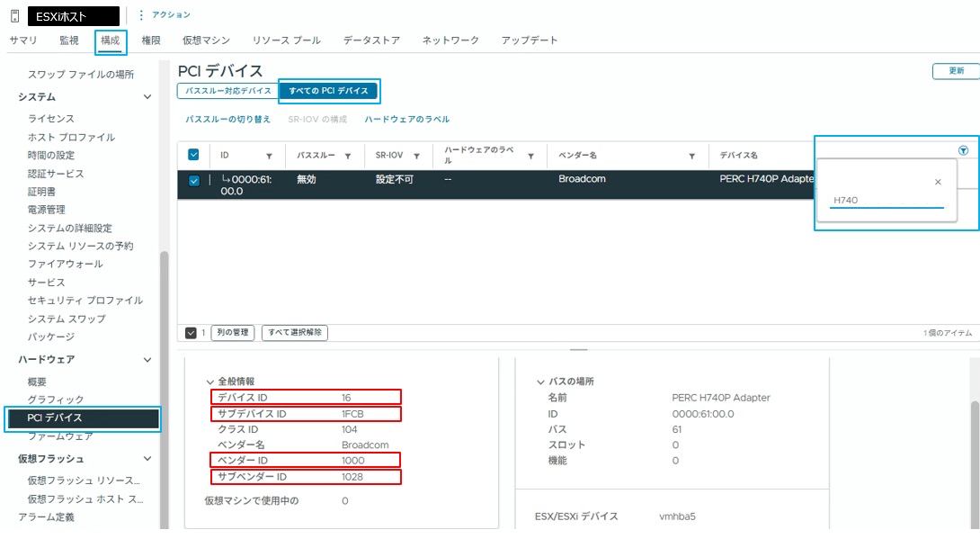Switch to the 監視 tab
This screenshot has width=980, height=539.
tap(68, 40)
